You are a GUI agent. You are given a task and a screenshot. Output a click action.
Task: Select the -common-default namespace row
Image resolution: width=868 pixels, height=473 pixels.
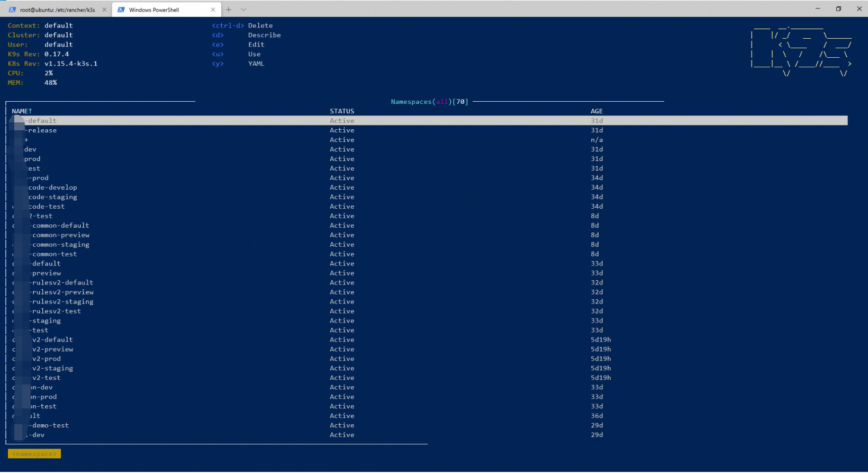pyautogui.click(x=429, y=226)
